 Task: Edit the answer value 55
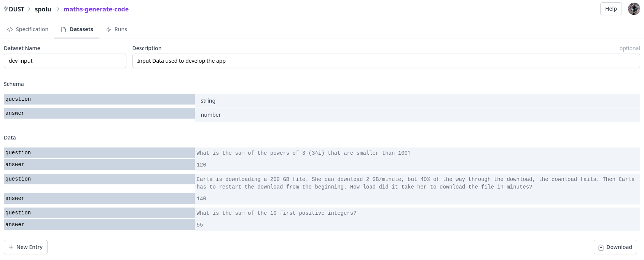coord(418,225)
